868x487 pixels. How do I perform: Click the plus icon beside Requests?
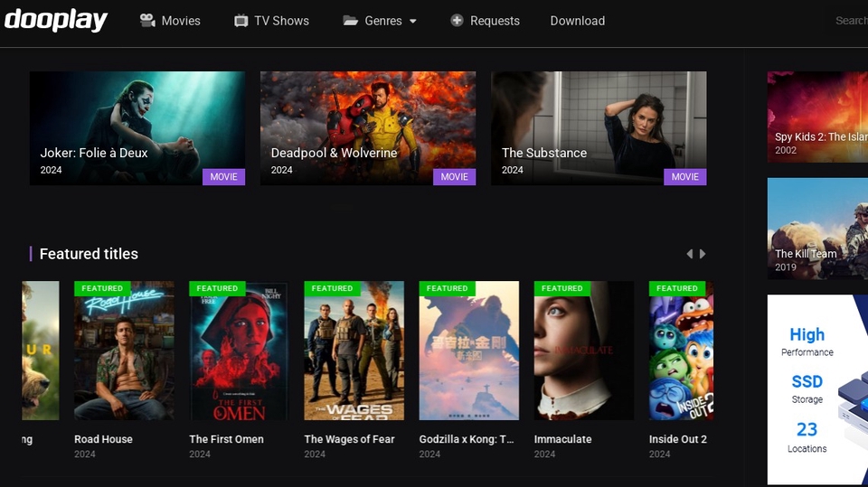pos(457,21)
